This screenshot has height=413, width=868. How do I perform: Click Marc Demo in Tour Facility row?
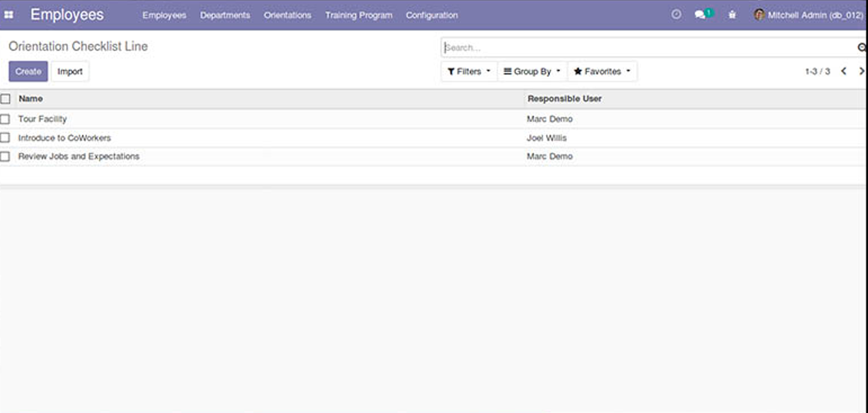pyautogui.click(x=549, y=119)
